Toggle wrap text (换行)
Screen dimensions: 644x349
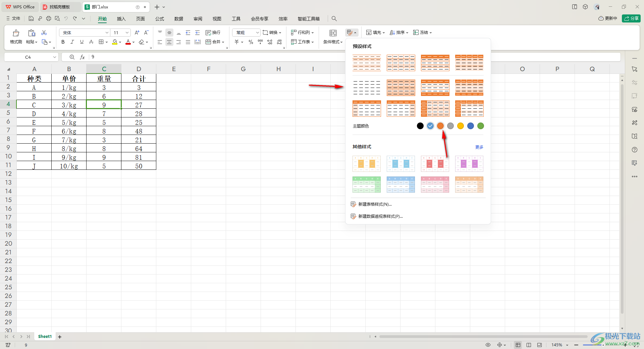[213, 33]
